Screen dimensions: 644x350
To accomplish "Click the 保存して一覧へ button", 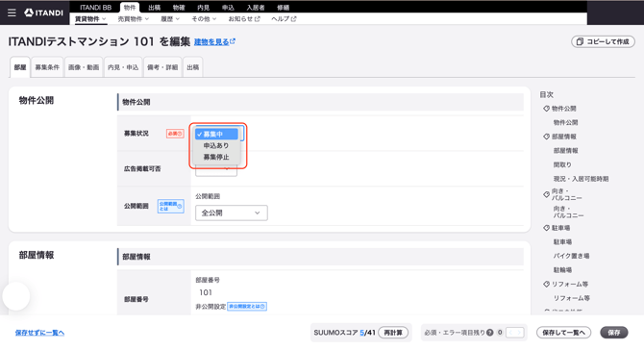I will (x=563, y=333).
